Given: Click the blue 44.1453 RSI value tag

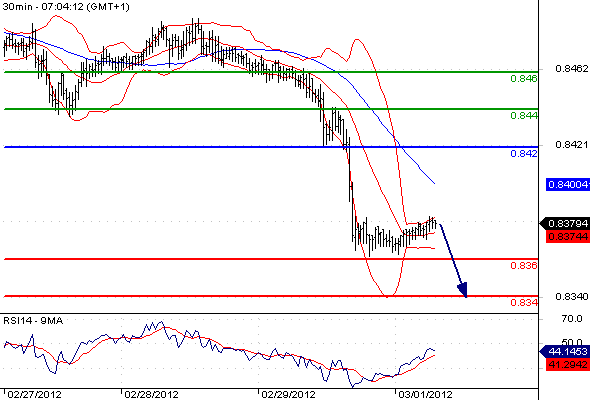Looking at the screenshot, I should 565,351.
